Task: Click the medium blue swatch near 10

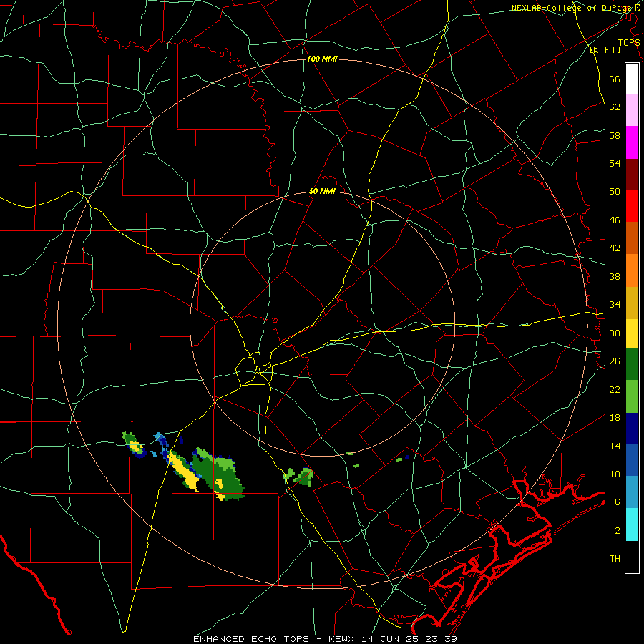Action: (x=632, y=460)
